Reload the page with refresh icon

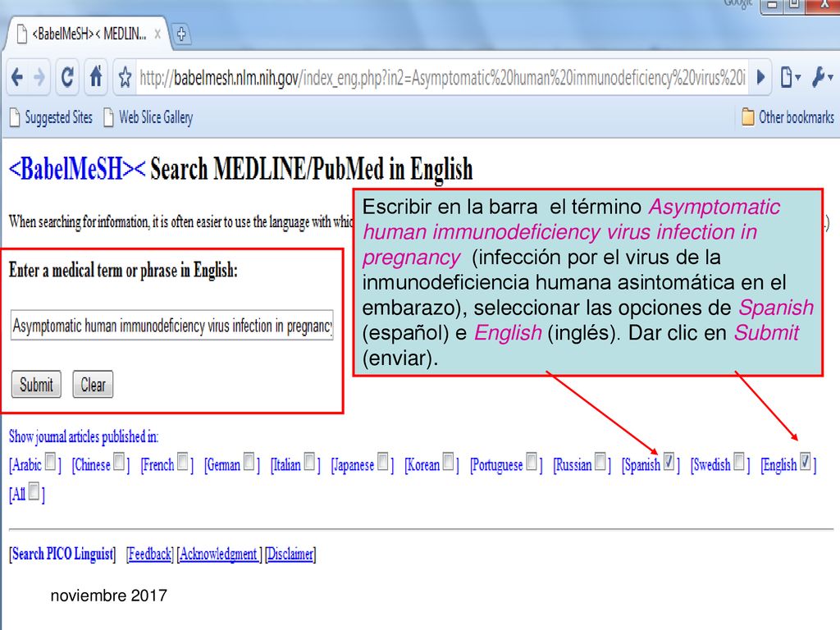67,78
